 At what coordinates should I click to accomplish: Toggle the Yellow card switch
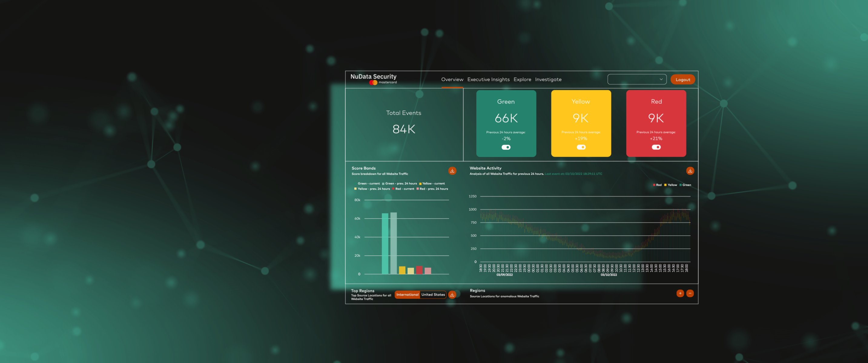click(581, 147)
